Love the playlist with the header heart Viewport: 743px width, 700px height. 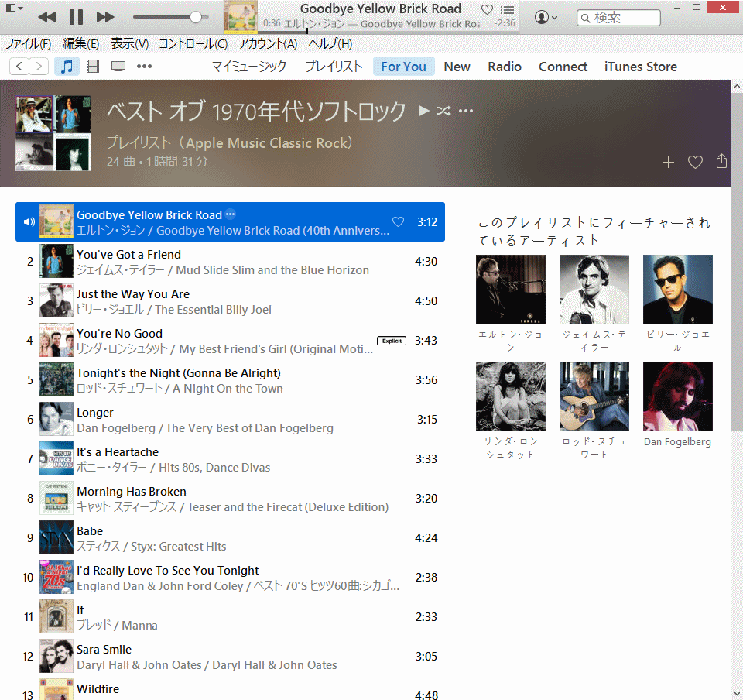(695, 162)
